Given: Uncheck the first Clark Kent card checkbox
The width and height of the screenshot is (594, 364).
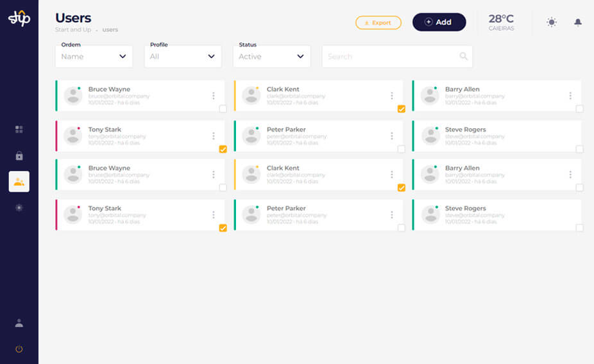Looking at the screenshot, I should pyautogui.click(x=401, y=109).
